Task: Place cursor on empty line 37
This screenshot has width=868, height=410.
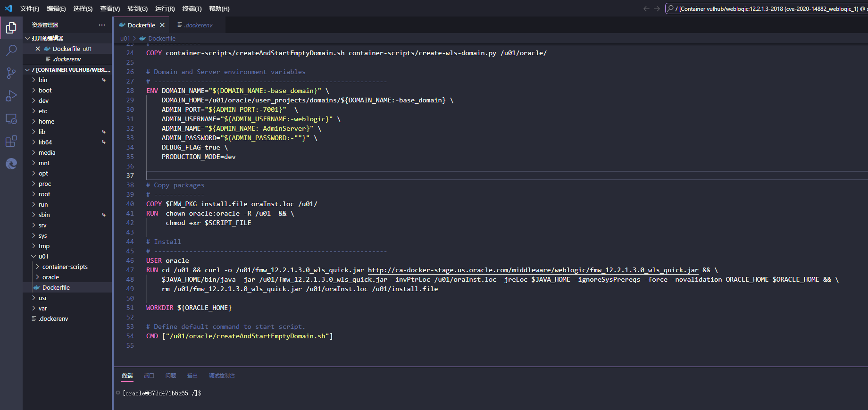Action: (x=507, y=176)
